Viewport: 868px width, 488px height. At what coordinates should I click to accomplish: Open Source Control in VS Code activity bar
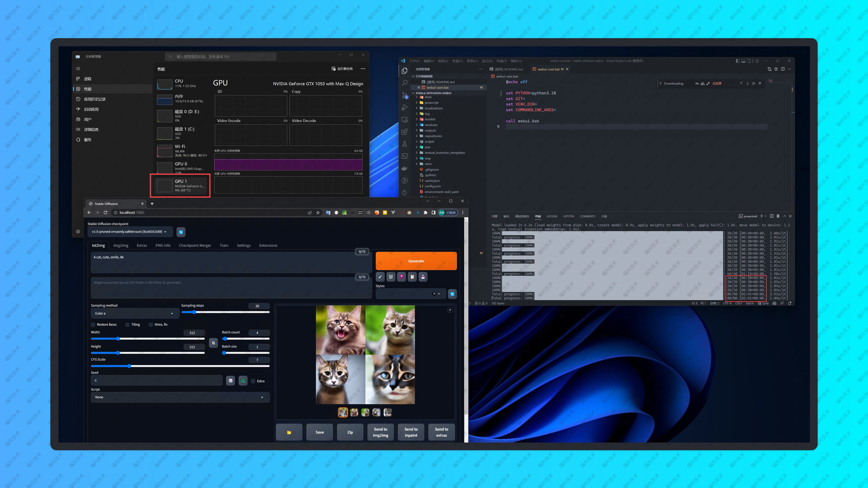pos(404,95)
